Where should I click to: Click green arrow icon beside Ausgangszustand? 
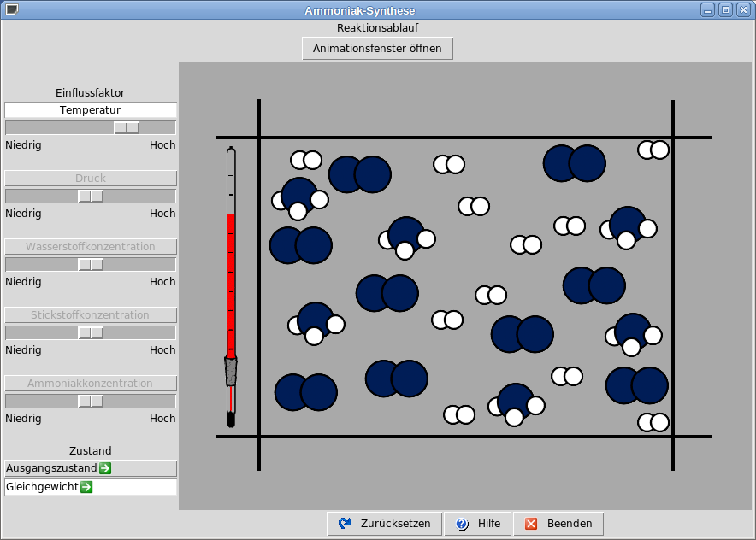105,468
